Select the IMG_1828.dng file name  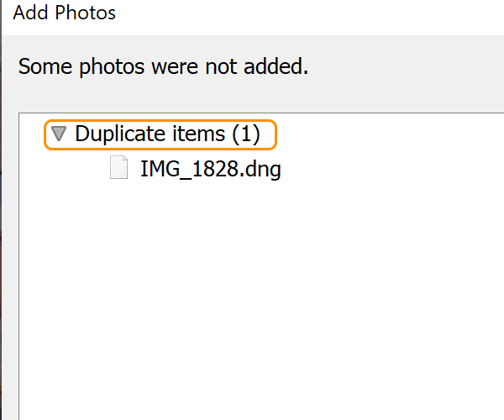click(x=210, y=170)
